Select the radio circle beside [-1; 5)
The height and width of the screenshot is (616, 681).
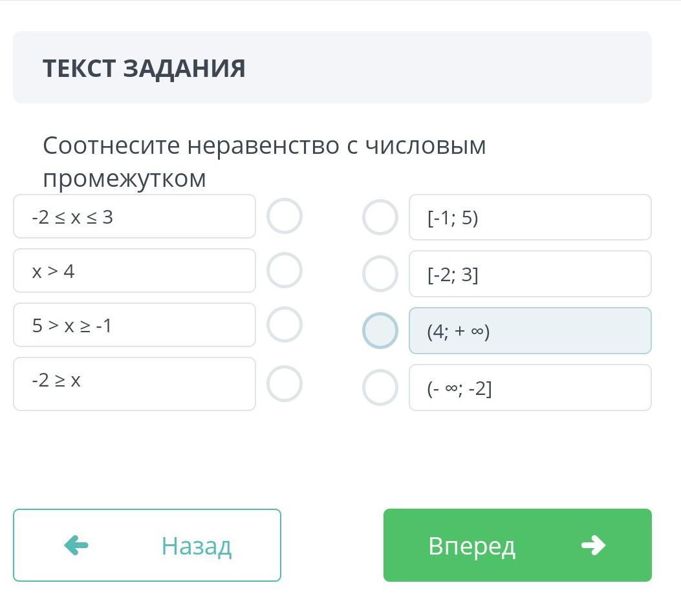tap(380, 217)
